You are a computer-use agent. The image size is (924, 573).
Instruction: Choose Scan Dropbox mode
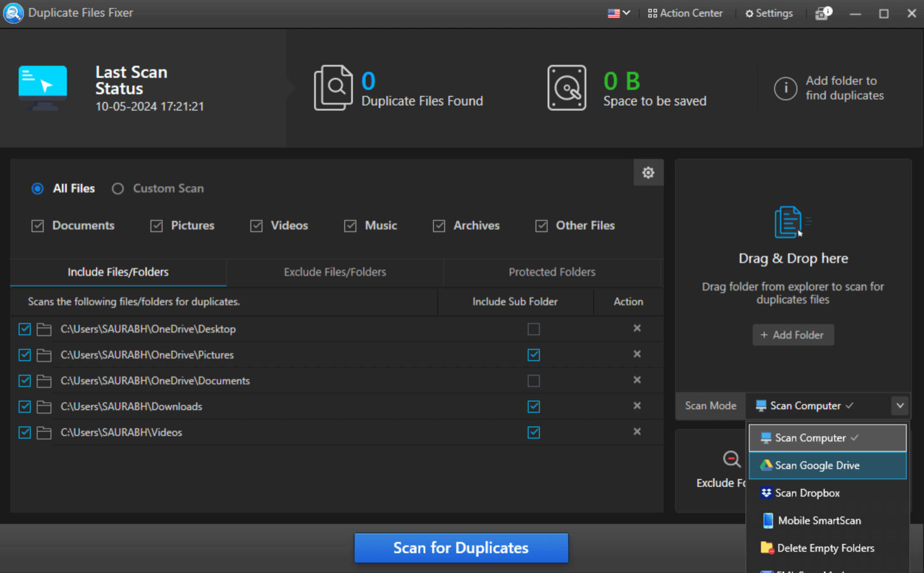[x=828, y=493]
